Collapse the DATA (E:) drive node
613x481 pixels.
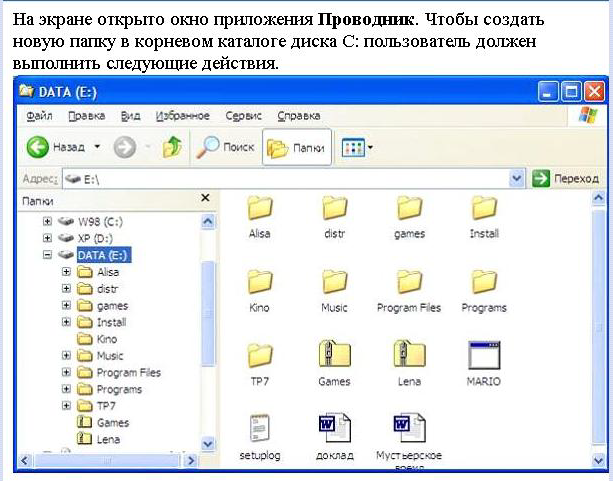tap(47, 255)
